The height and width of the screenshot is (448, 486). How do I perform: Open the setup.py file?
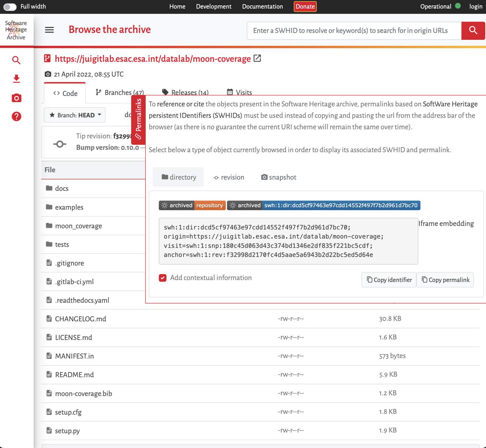[x=67, y=431]
